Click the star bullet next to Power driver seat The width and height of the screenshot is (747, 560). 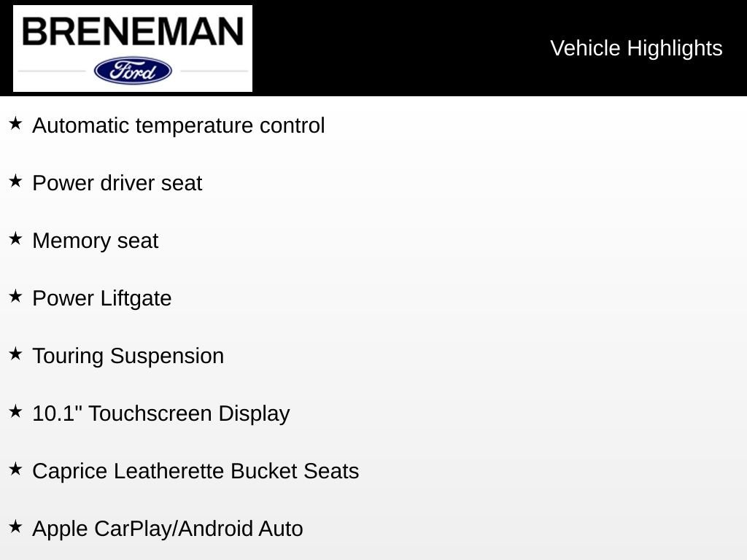(15, 181)
